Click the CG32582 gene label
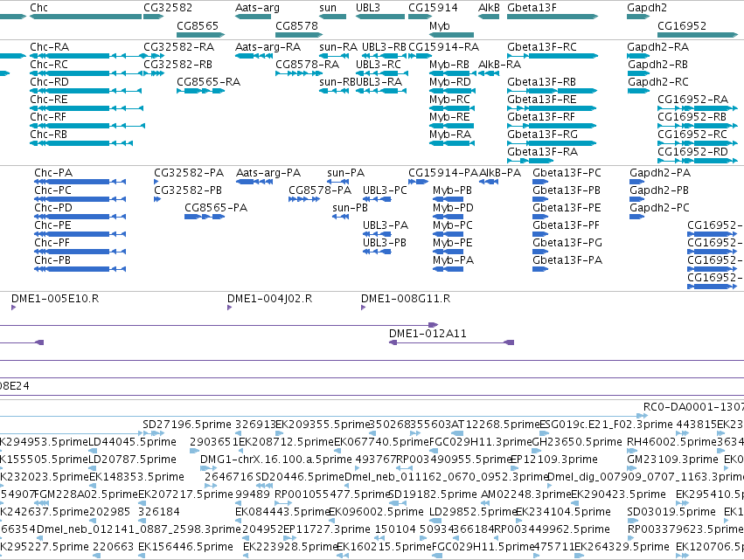Screen dimensions: 744x560 point(168,8)
